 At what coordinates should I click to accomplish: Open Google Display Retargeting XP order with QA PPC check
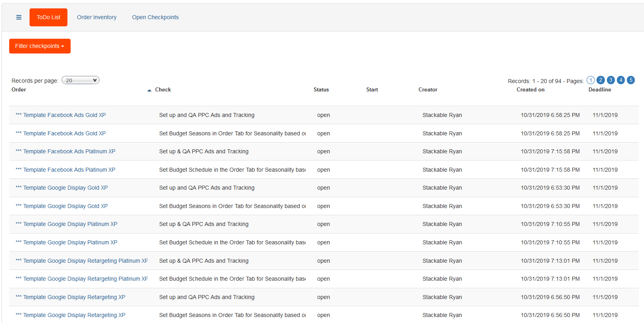point(71,297)
